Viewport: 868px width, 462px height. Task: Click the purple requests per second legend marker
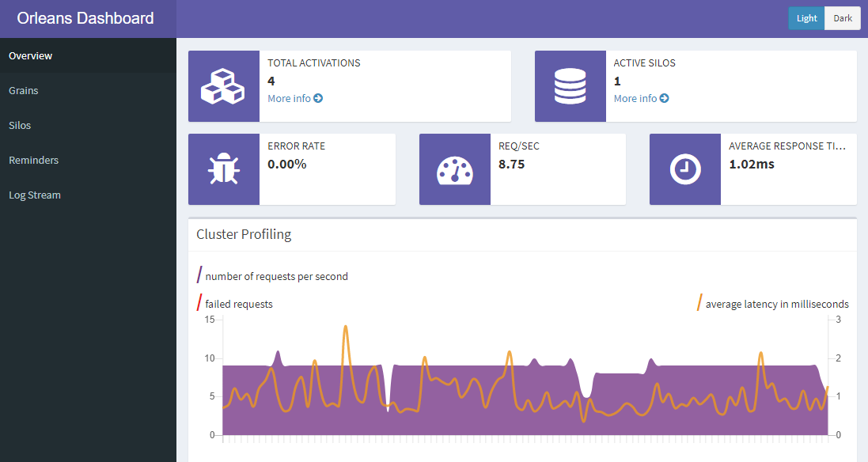click(199, 275)
